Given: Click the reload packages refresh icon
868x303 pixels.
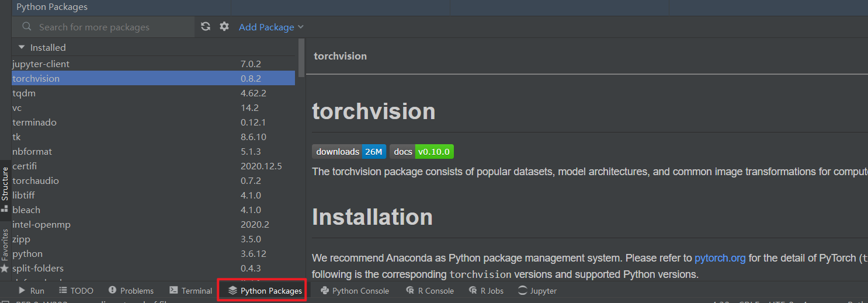Looking at the screenshot, I should 206,26.
